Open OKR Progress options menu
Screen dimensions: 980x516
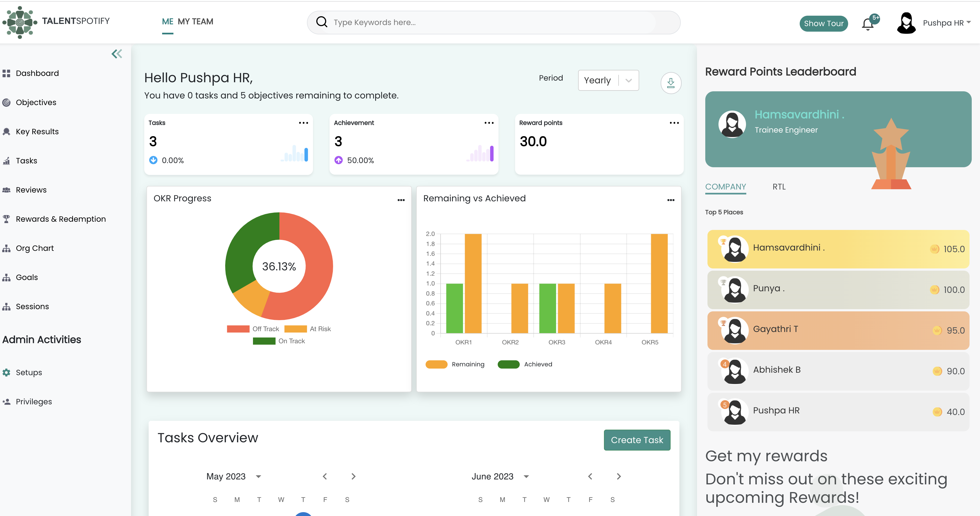(401, 200)
